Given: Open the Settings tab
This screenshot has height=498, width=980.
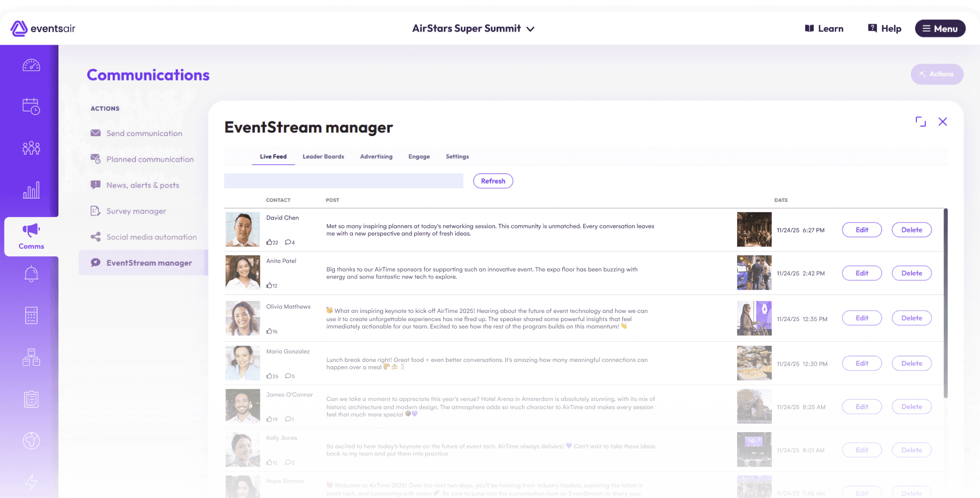Looking at the screenshot, I should pyautogui.click(x=457, y=157).
